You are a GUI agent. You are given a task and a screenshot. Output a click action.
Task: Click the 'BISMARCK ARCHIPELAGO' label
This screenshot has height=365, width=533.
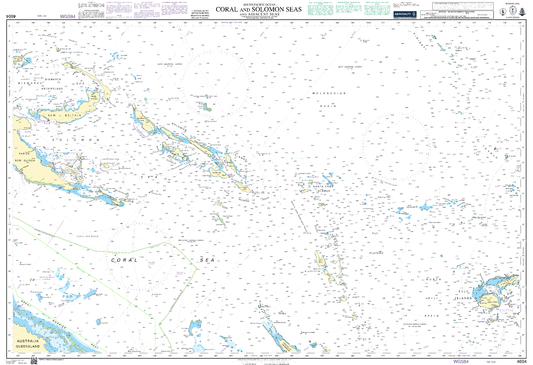click(x=51, y=84)
